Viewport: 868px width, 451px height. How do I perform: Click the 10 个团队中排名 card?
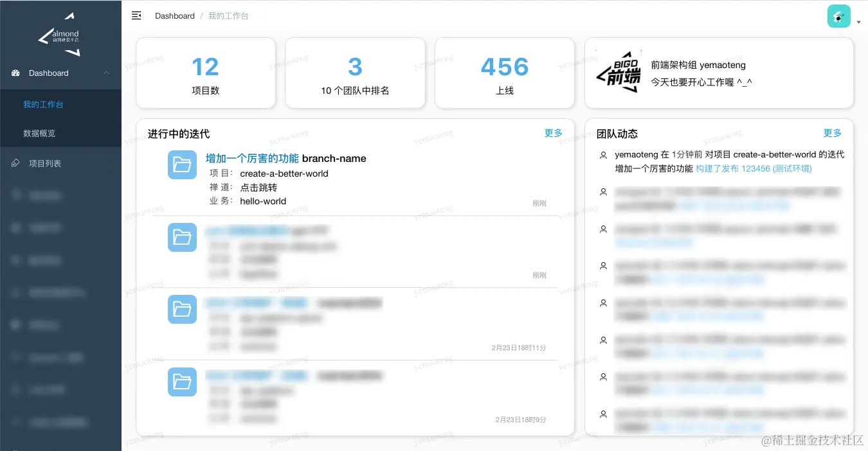pos(355,73)
